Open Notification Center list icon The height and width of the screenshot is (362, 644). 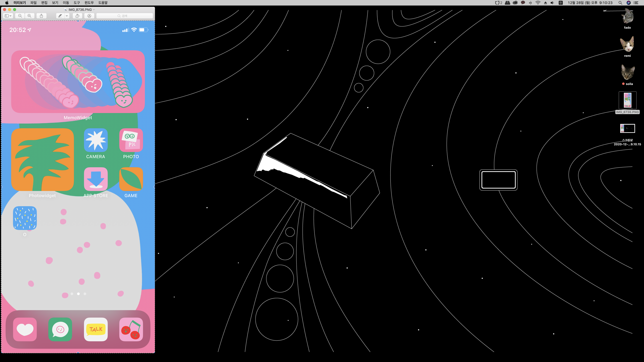[636, 3]
